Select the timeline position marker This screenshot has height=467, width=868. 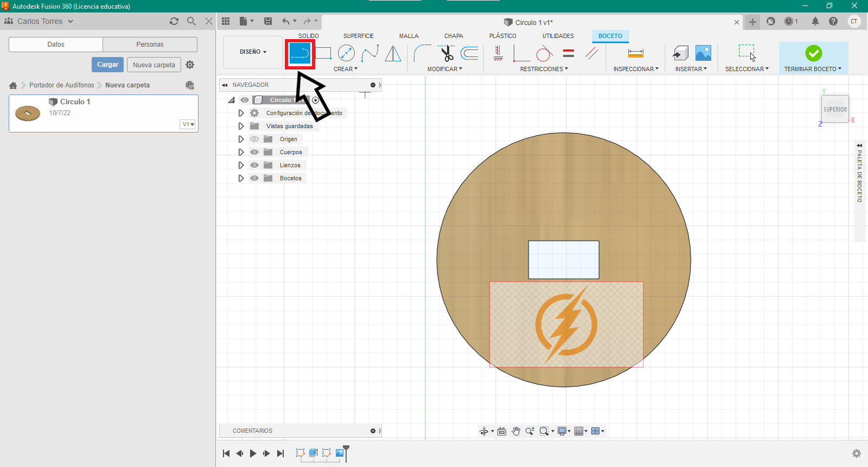pyautogui.click(x=346, y=453)
